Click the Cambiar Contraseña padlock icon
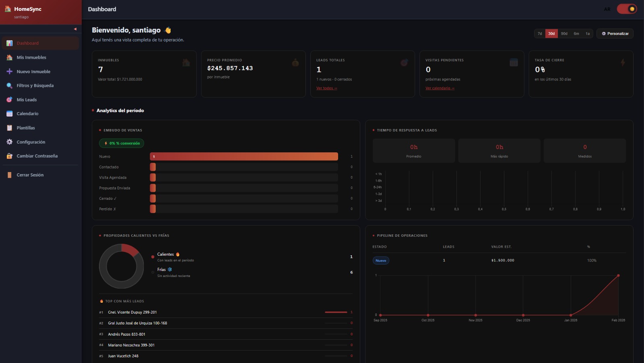644x363 pixels. coord(9,156)
